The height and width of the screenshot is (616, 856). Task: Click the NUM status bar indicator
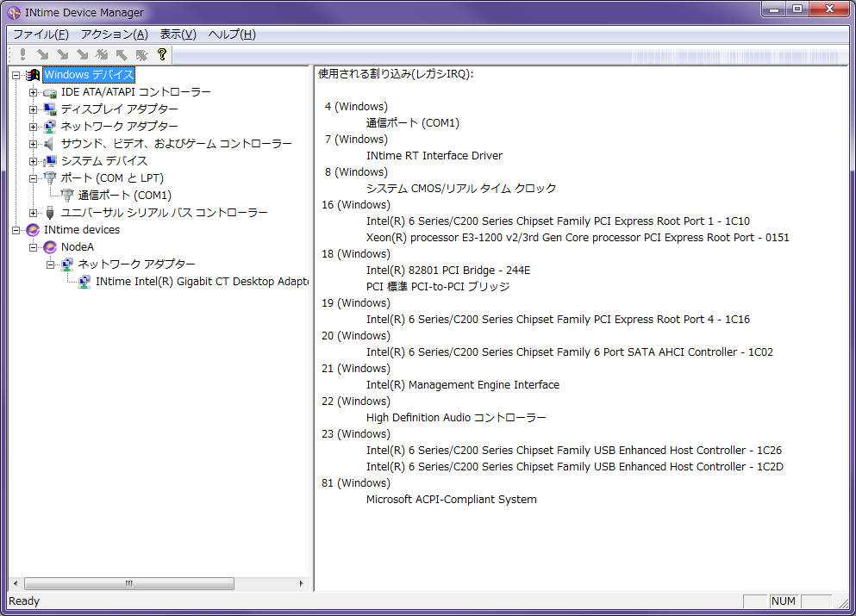pyautogui.click(x=784, y=601)
